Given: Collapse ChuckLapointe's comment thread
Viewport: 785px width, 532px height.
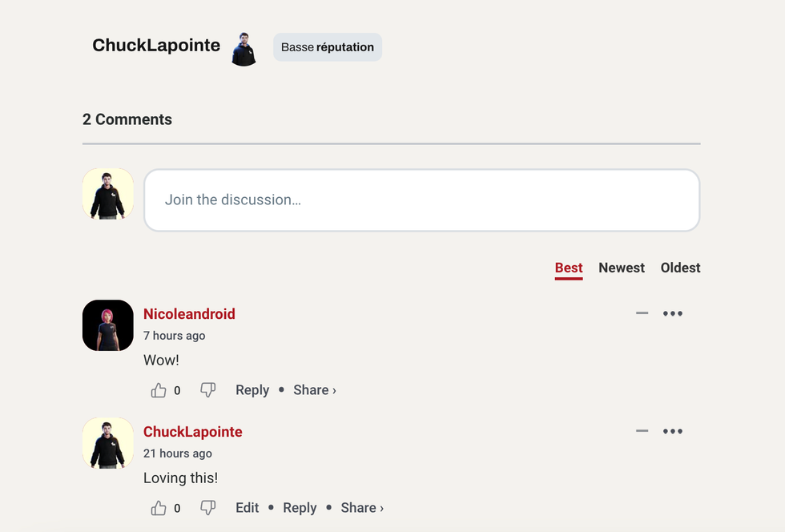Looking at the screenshot, I should (642, 431).
